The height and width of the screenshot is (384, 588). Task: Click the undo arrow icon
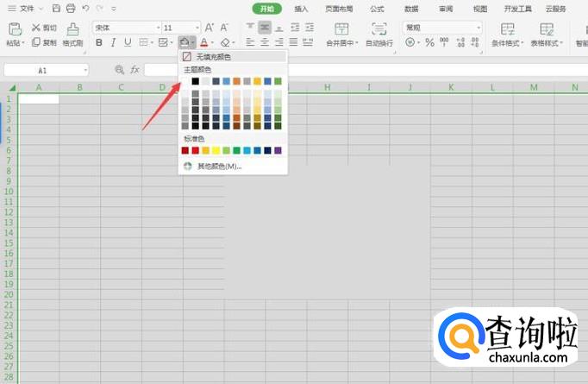(85, 8)
